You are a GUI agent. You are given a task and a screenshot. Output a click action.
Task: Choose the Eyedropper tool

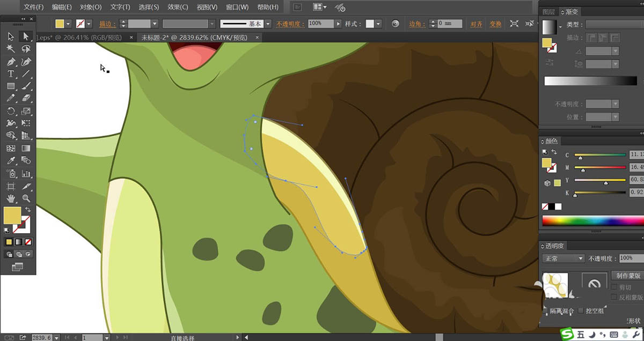[x=11, y=160]
